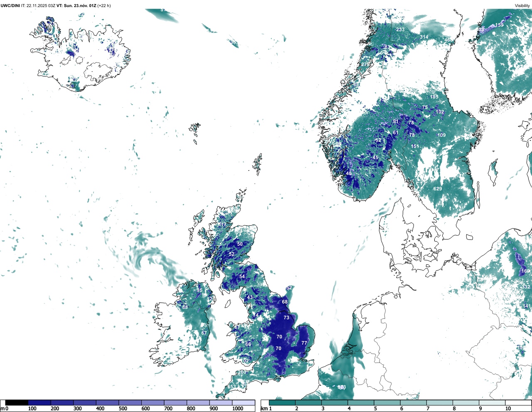Click the '40' value near Norway's southwest coast
The image size is (532, 412).
click(349, 173)
